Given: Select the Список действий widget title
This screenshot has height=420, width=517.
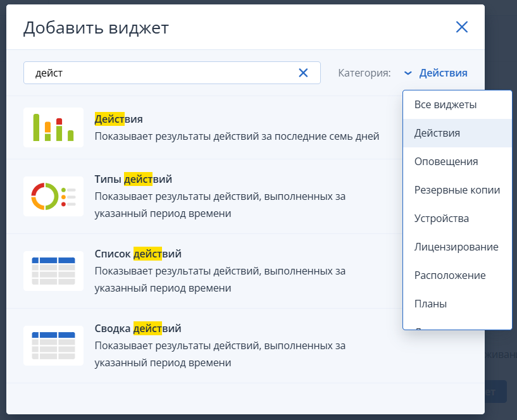Looking at the screenshot, I should (x=138, y=254).
